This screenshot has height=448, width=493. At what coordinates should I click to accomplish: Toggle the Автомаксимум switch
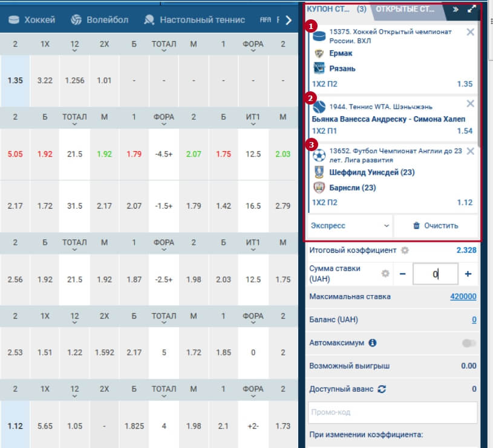[x=469, y=343]
